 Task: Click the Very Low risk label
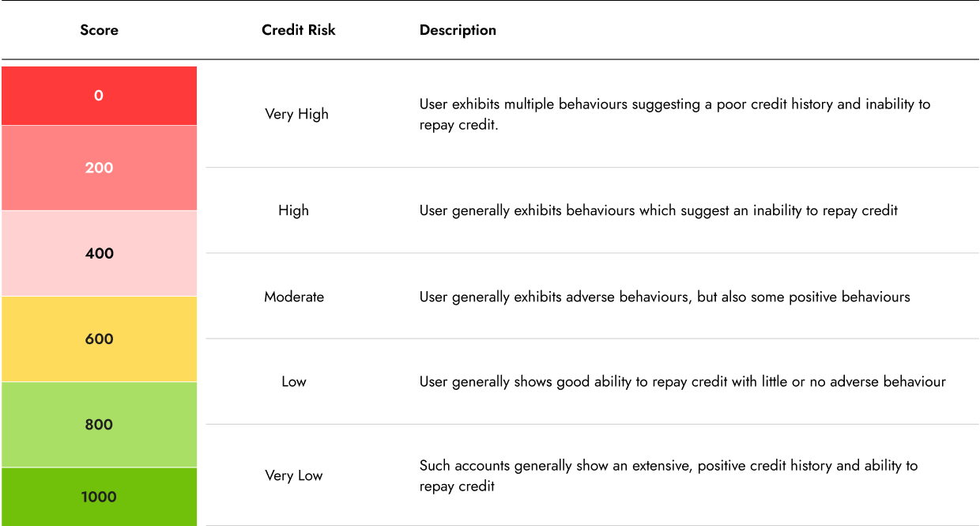(294, 475)
